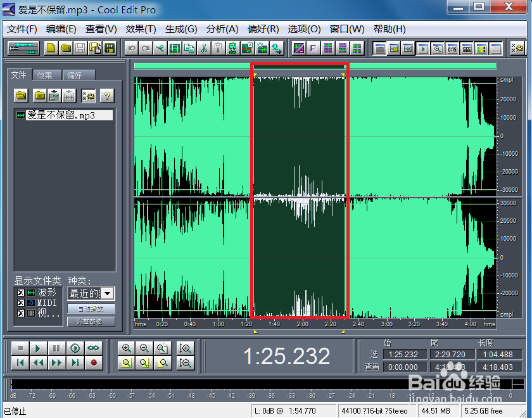532x418 pixels.
Task: Create a new file with the yellow page icon
Action: coord(51,49)
